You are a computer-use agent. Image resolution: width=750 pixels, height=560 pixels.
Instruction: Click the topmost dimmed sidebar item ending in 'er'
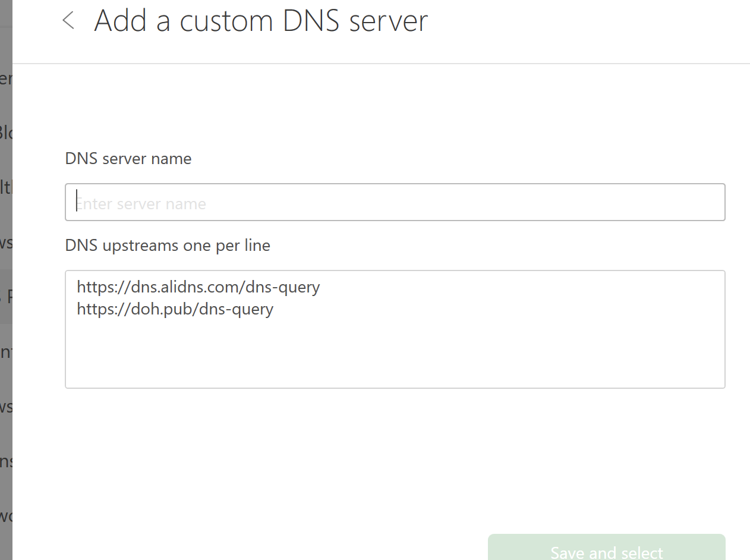pos(6,78)
